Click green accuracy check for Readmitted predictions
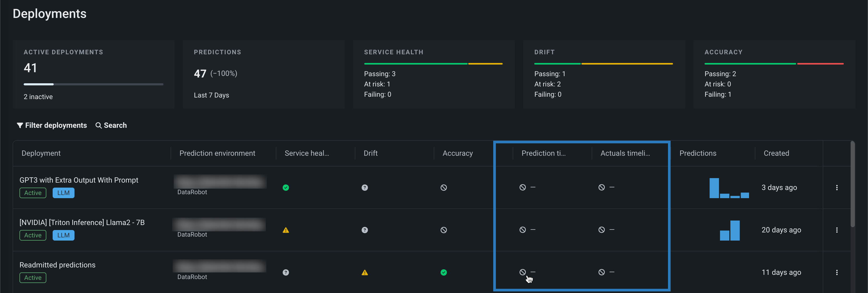Screen dimensions: 868x293 [x=443, y=272]
